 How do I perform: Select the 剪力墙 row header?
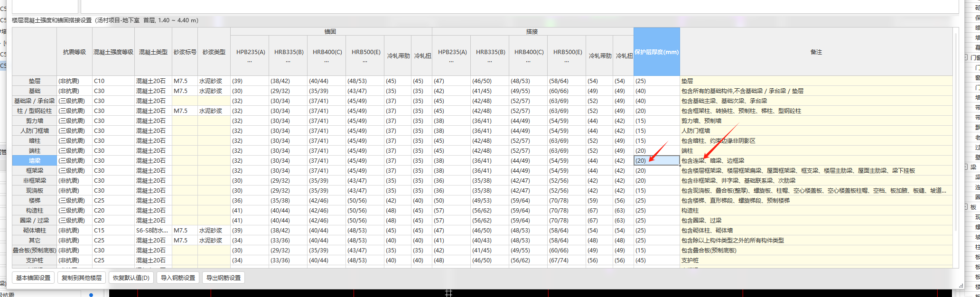(x=35, y=121)
